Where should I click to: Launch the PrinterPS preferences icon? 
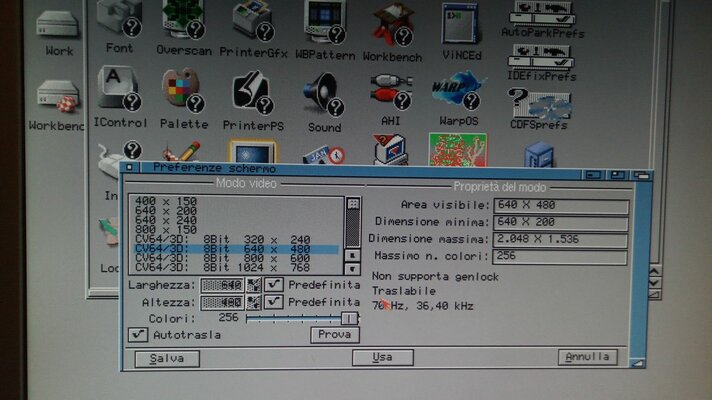[x=252, y=93]
